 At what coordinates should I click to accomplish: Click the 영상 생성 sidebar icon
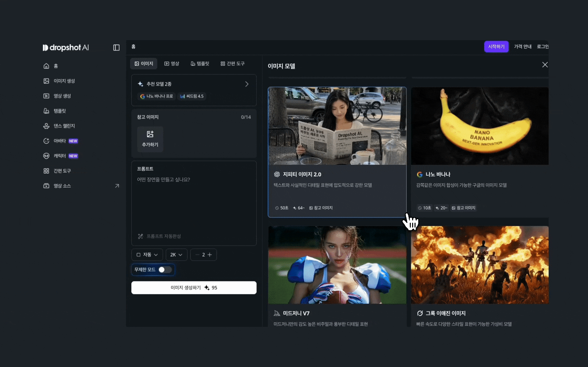46,96
